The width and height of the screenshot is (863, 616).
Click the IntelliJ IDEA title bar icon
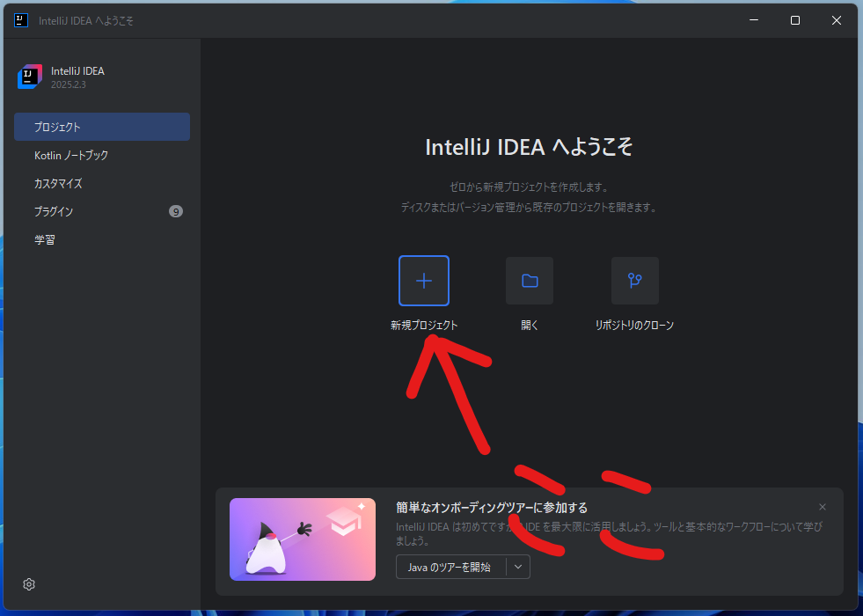click(x=19, y=19)
